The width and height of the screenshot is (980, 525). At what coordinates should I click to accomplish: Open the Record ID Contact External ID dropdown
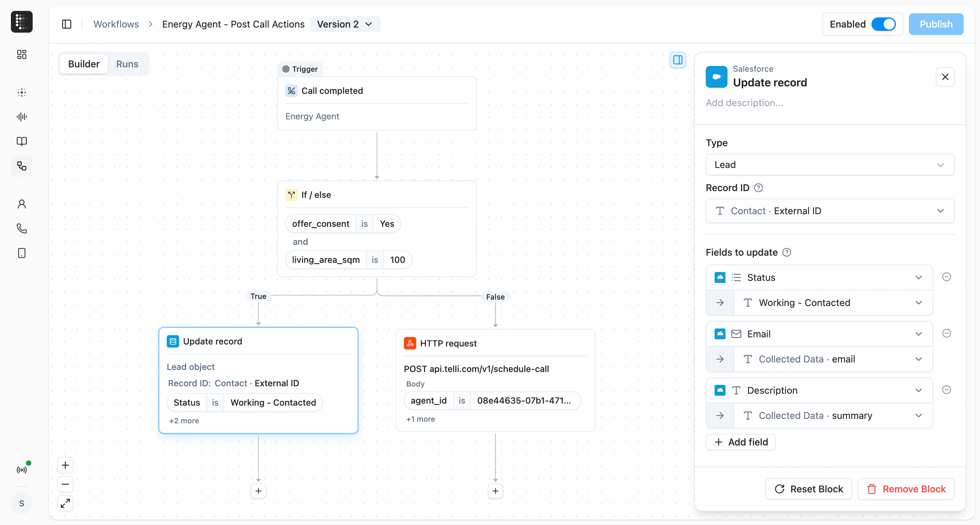(x=830, y=211)
